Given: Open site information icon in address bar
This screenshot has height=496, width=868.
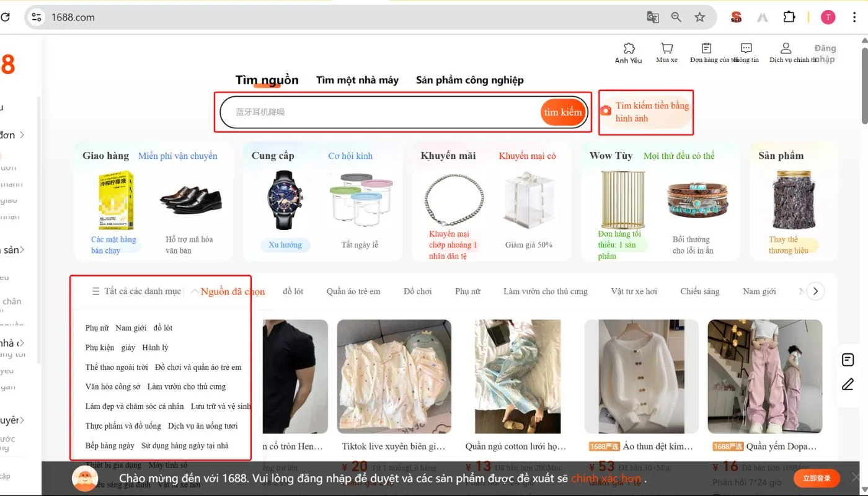Looking at the screenshot, I should [x=37, y=17].
